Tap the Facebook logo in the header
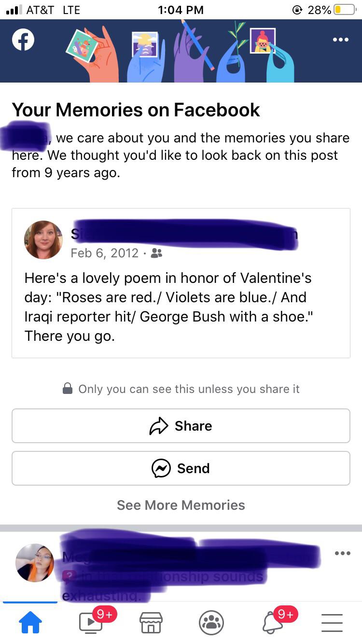Image resolution: width=362 pixels, height=644 pixels. pyautogui.click(x=23, y=41)
